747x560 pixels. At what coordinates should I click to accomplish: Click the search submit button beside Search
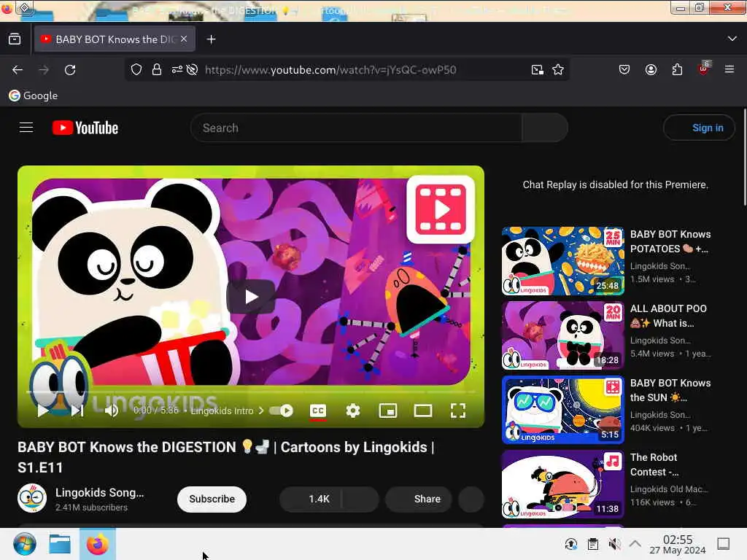point(544,128)
